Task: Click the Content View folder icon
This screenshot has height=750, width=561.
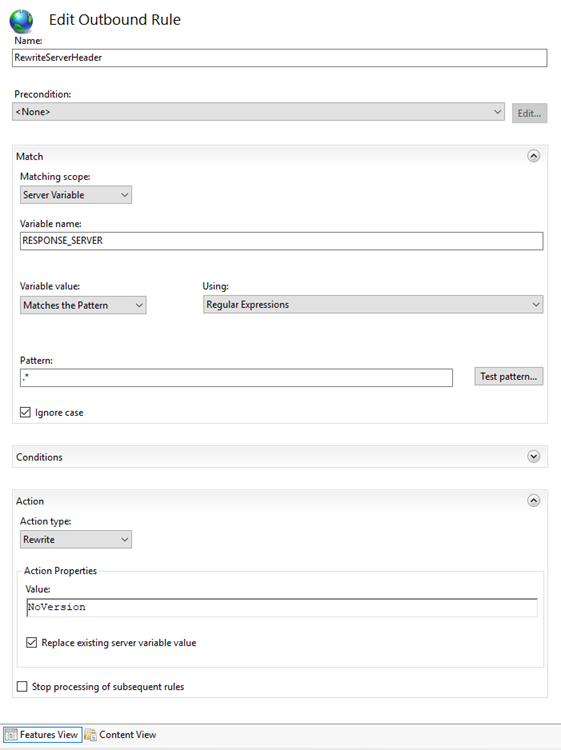Action: click(x=90, y=735)
